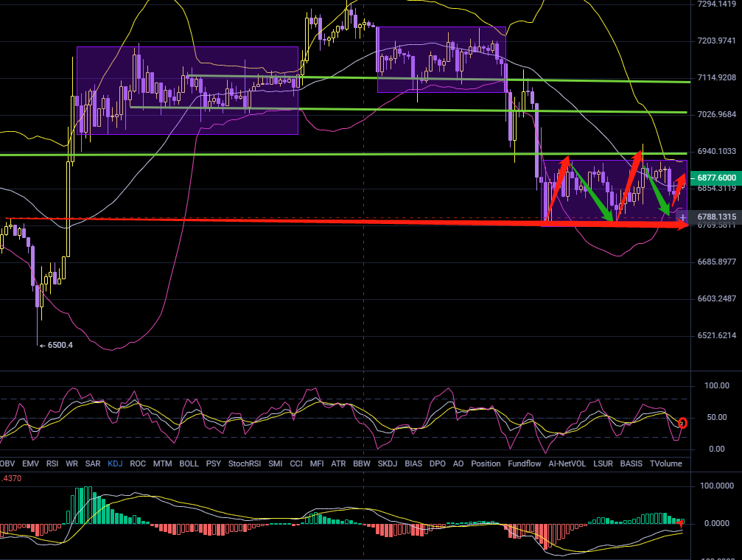The width and height of the screenshot is (742, 560).
Task: Show the BASIS indicator
Action: [x=631, y=463]
